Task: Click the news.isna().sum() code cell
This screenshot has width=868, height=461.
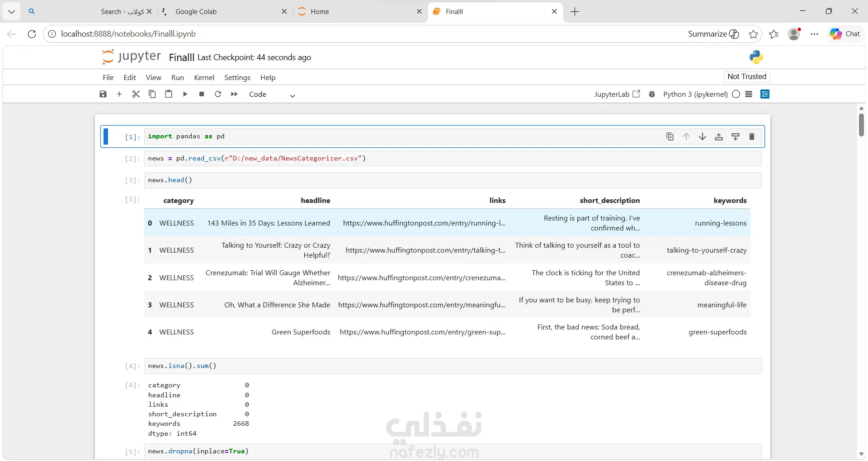Action: pos(453,366)
